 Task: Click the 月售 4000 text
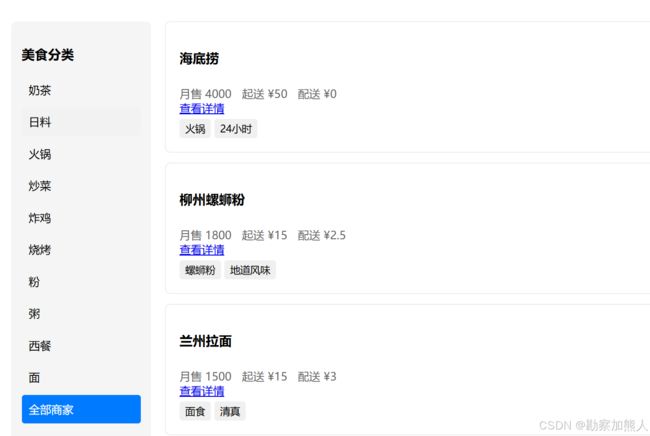click(206, 94)
